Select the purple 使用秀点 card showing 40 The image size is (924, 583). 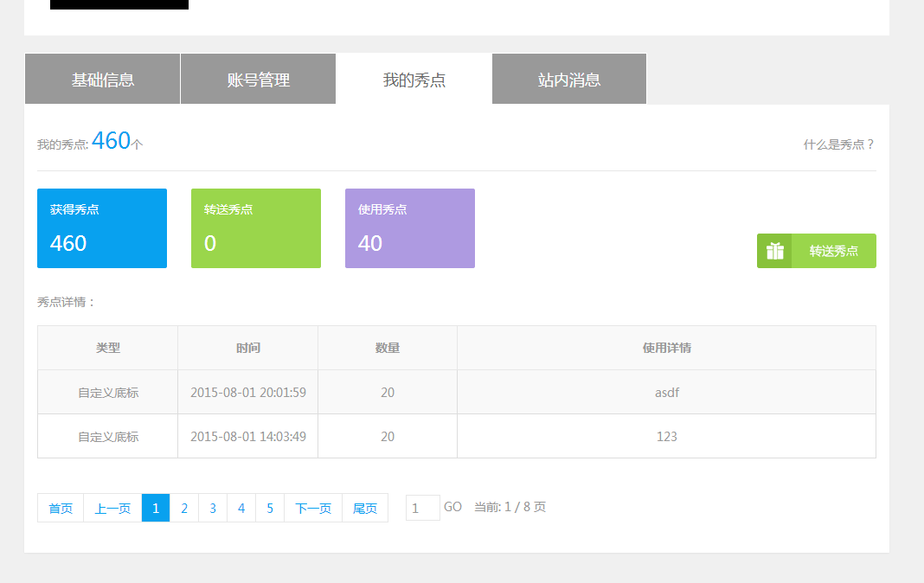pos(410,227)
